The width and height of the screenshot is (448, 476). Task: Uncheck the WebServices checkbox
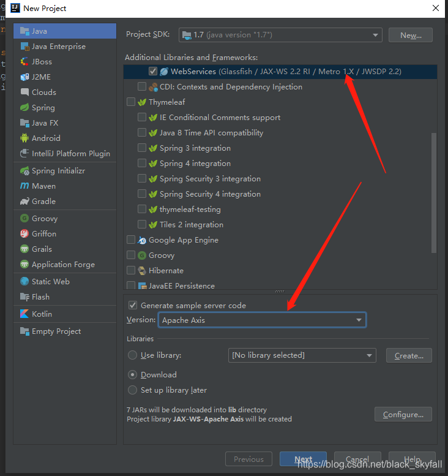pos(153,71)
